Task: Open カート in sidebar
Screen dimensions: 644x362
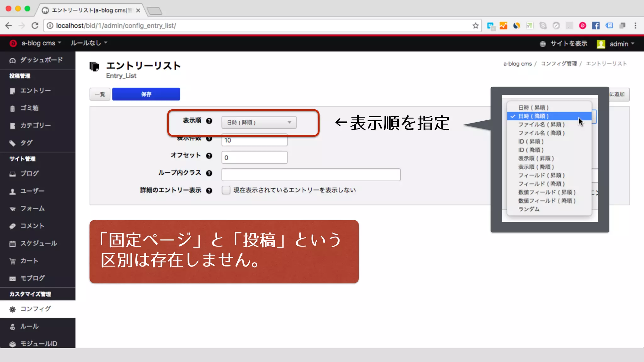Action: (x=38, y=261)
